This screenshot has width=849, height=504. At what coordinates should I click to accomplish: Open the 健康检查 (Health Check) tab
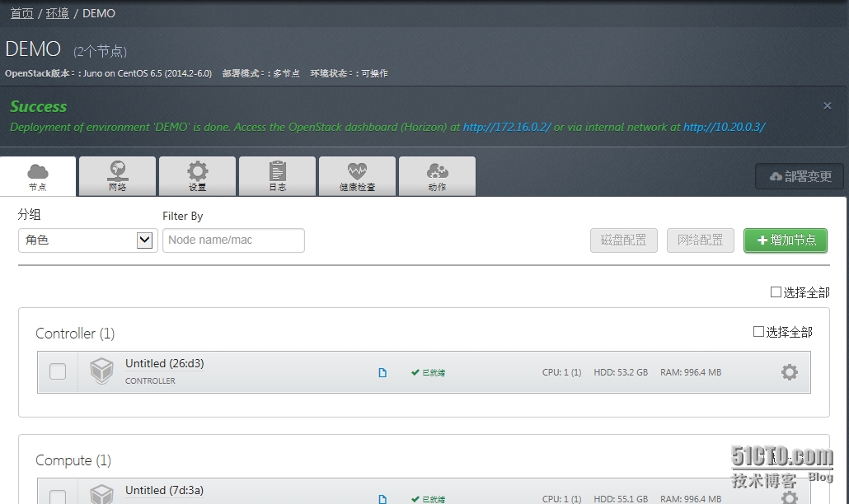pyautogui.click(x=357, y=177)
